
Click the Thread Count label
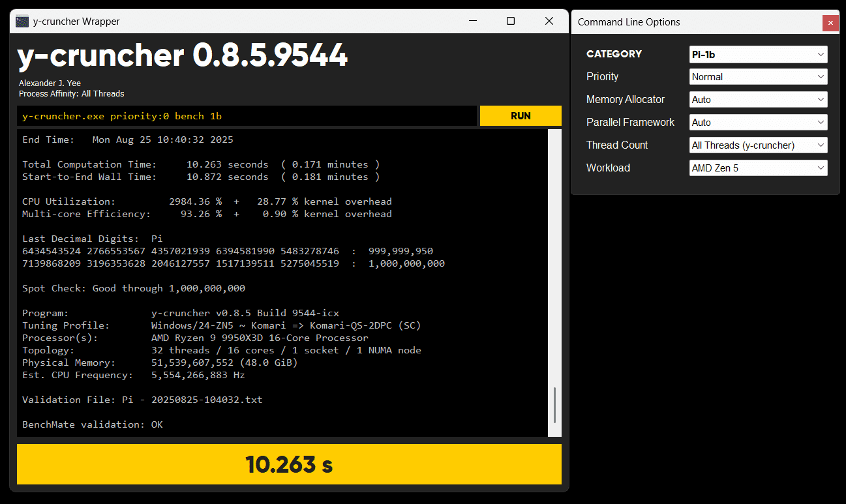pyautogui.click(x=617, y=145)
